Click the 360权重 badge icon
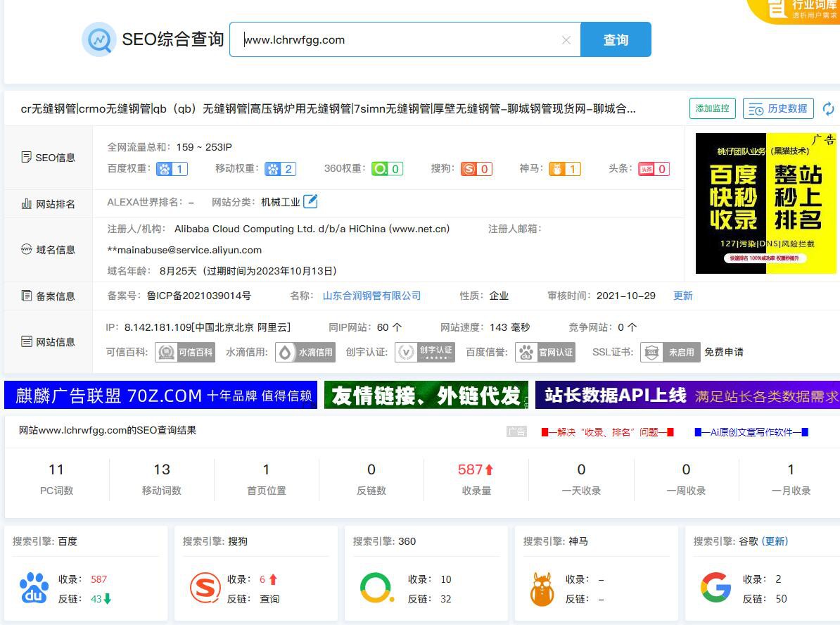The width and height of the screenshot is (840, 625). (x=388, y=170)
